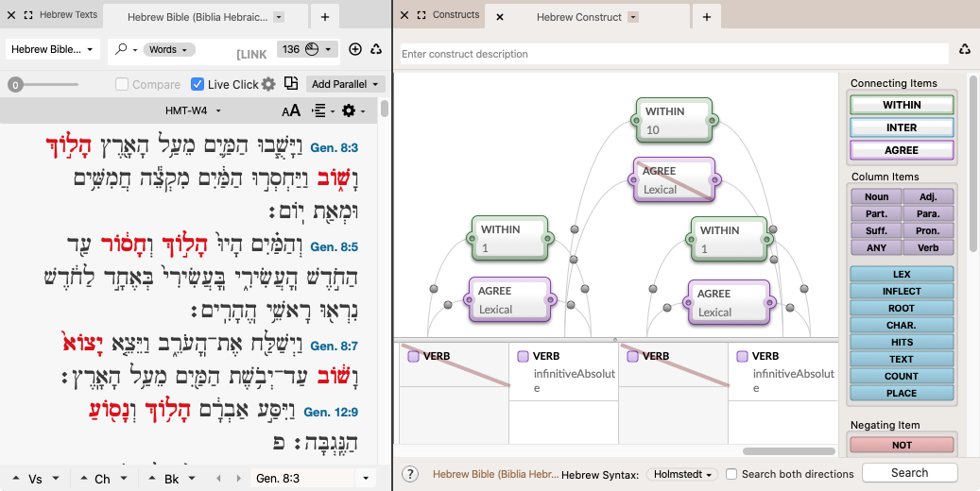Click the text size AA icon
Image resolution: width=980 pixels, height=491 pixels.
(291, 111)
